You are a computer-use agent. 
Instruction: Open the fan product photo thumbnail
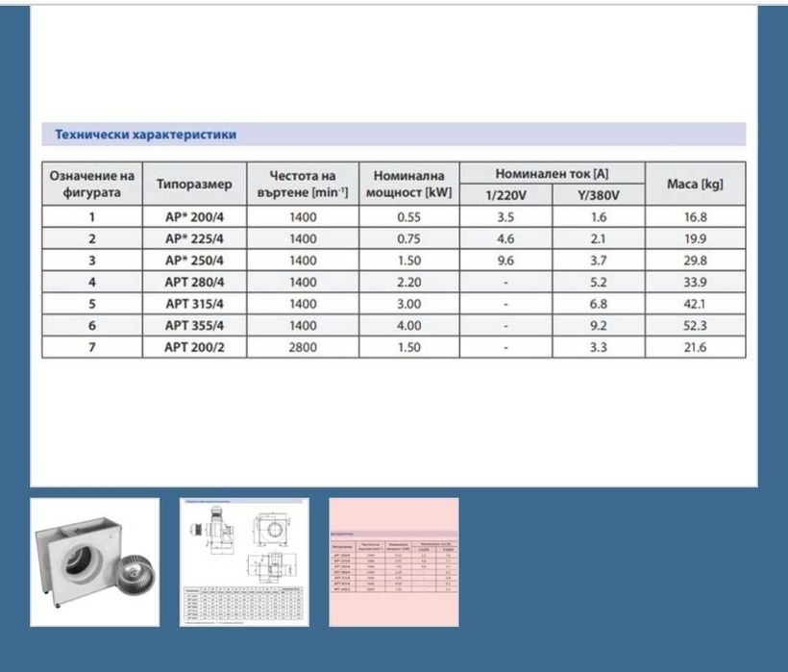(x=95, y=562)
